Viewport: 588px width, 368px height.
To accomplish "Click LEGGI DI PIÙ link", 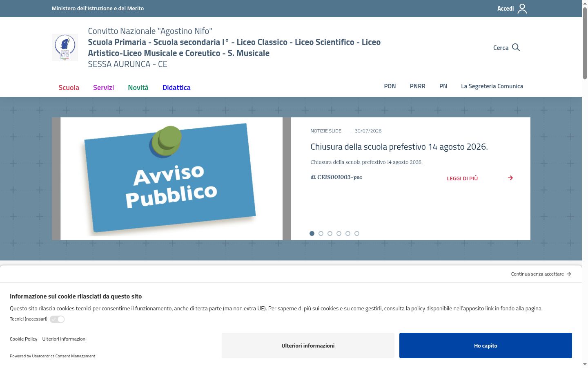I will pyautogui.click(x=462, y=178).
